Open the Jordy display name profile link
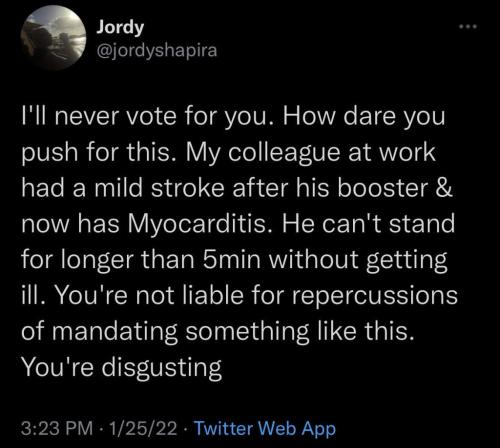Screen dimensions: 500x448 120,27
